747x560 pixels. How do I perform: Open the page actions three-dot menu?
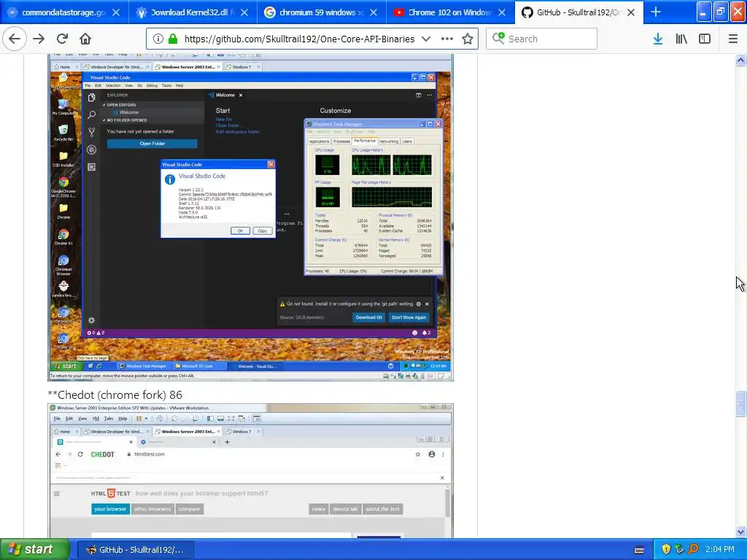tap(447, 39)
